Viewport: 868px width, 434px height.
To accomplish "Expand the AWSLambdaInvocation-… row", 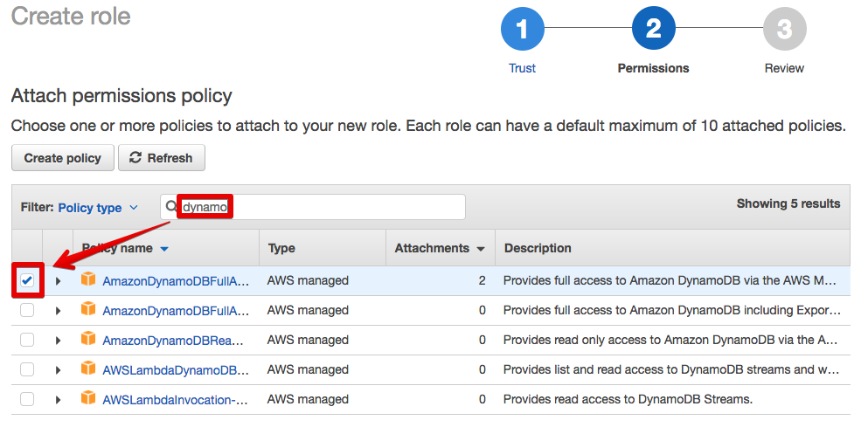I will pos(58,400).
